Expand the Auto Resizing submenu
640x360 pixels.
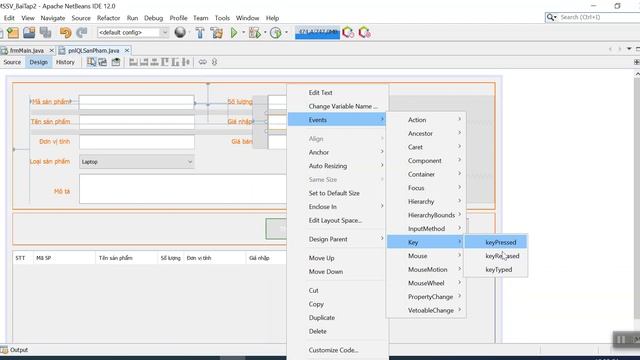(x=338, y=166)
